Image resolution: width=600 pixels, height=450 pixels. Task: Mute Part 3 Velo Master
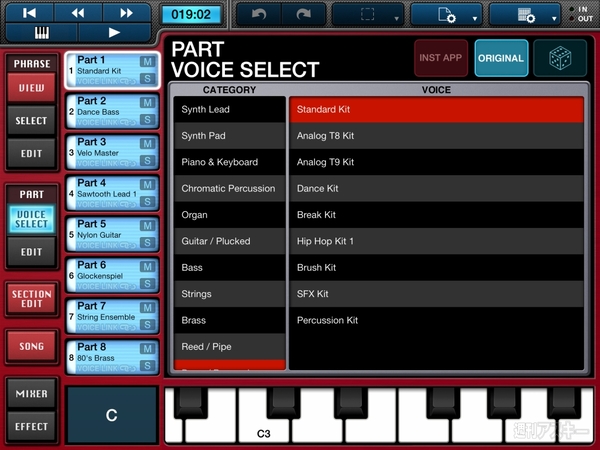coord(147,143)
